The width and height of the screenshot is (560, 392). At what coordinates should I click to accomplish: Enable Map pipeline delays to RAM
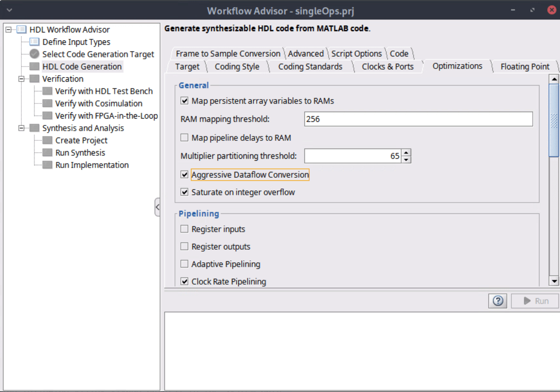[184, 138]
